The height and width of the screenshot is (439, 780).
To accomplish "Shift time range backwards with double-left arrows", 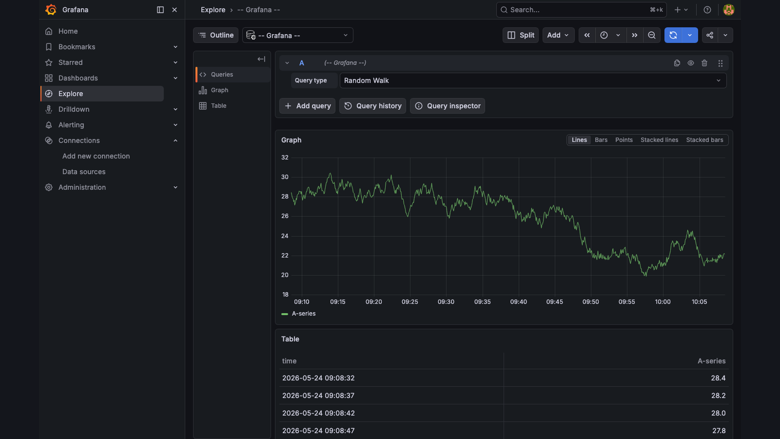I will pos(587,35).
